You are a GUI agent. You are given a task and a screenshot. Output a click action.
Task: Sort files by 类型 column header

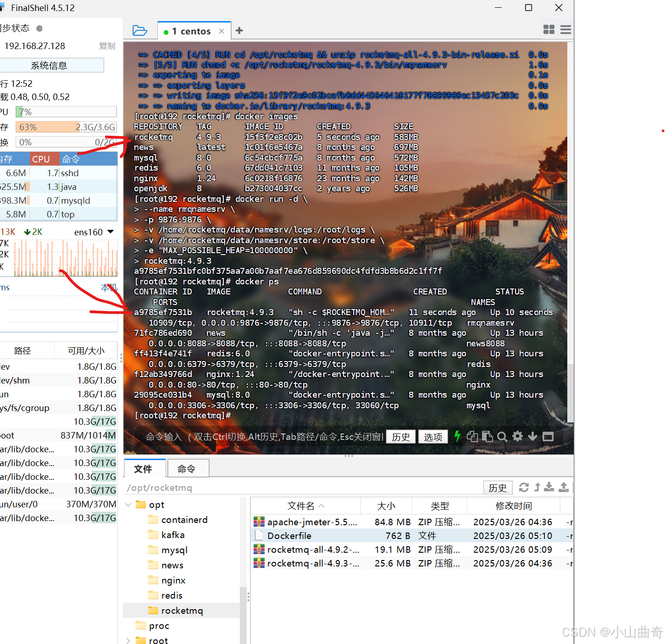(440, 506)
